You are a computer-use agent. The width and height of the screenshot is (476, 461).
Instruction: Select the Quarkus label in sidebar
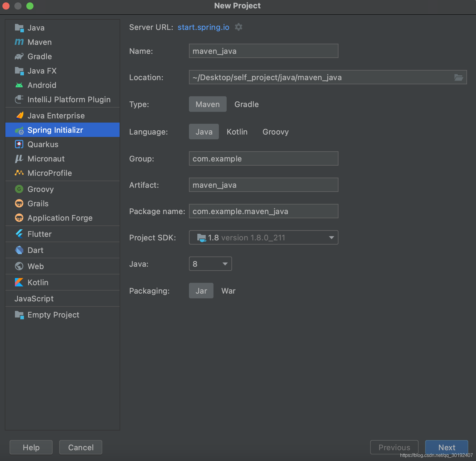click(43, 144)
